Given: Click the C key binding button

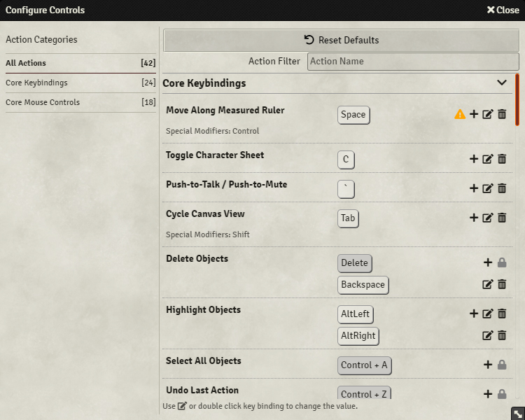Looking at the screenshot, I should click(346, 160).
